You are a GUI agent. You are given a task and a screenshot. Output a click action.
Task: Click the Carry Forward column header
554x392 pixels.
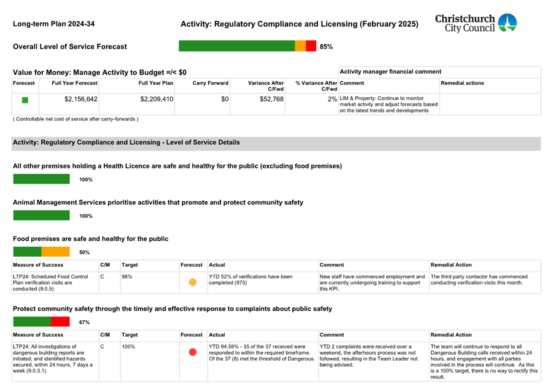tap(210, 83)
